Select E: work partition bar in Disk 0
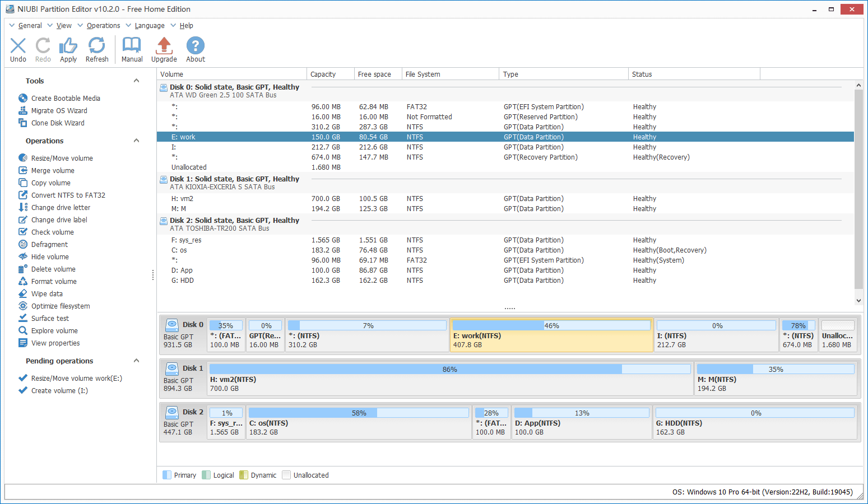Viewport: 868px width, 504px height. (551, 335)
